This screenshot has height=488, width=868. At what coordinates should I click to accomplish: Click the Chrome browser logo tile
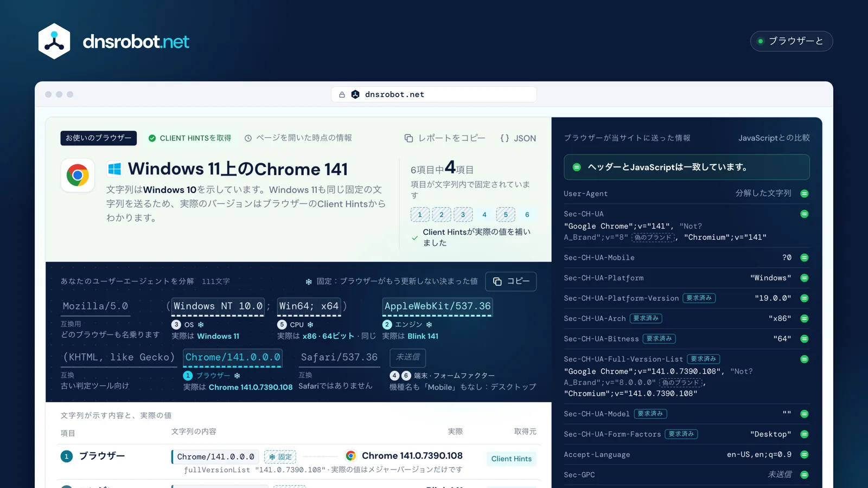click(78, 175)
